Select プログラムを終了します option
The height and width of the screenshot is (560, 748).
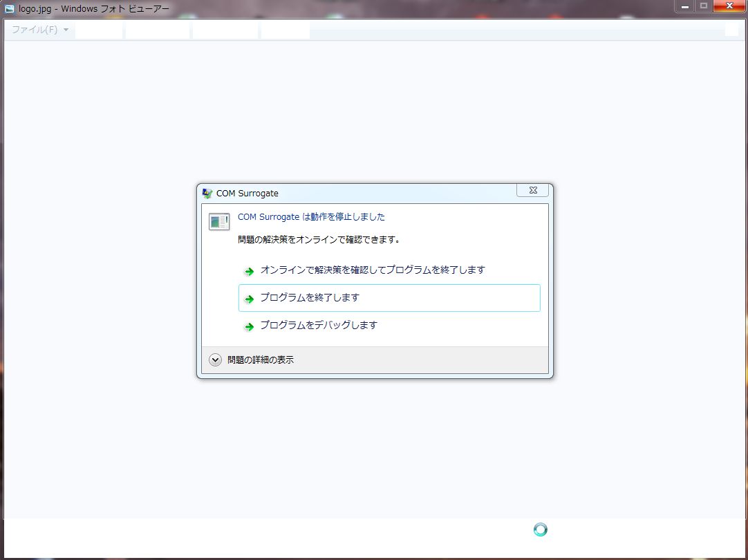(x=389, y=298)
